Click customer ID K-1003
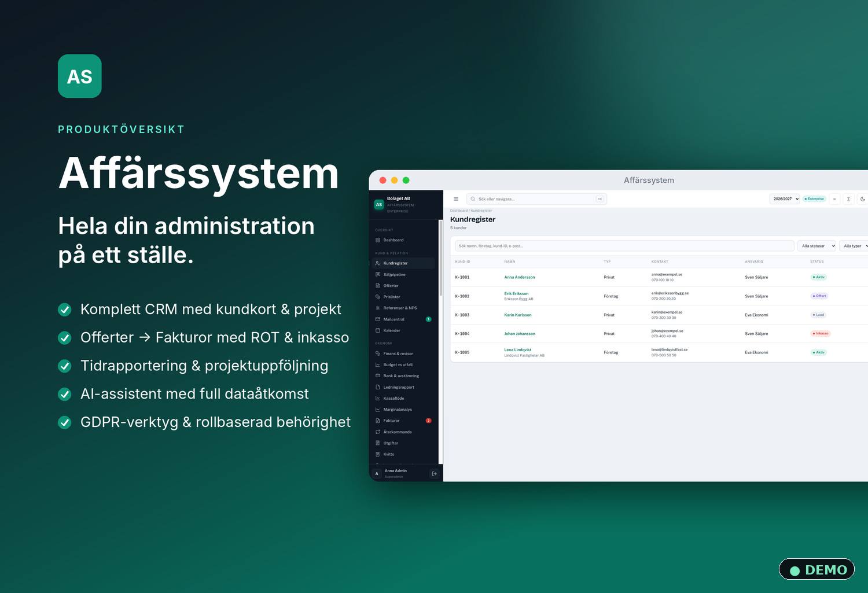The width and height of the screenshot is (868, 593). coord(462,315)
